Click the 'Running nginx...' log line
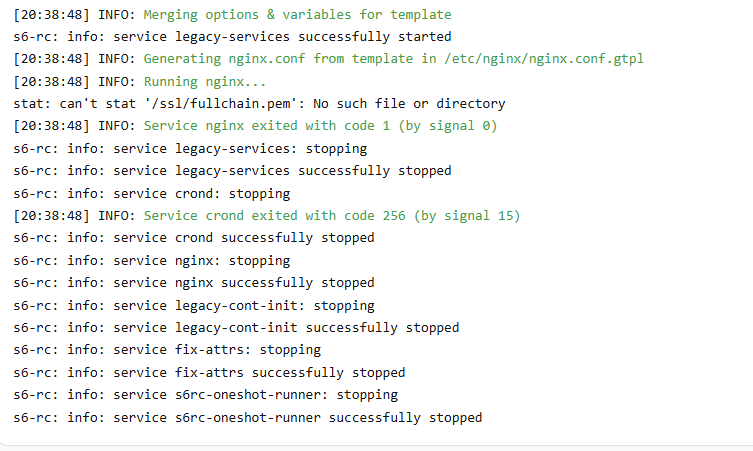This screenshot has height=451, width=753. 205,82
